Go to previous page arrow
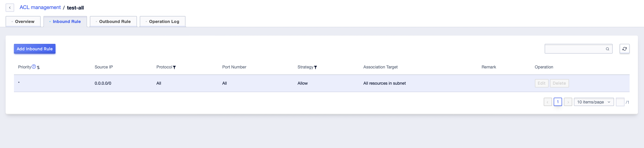The image size is (644, 148). pyautogui.click(x=547, y=102)
